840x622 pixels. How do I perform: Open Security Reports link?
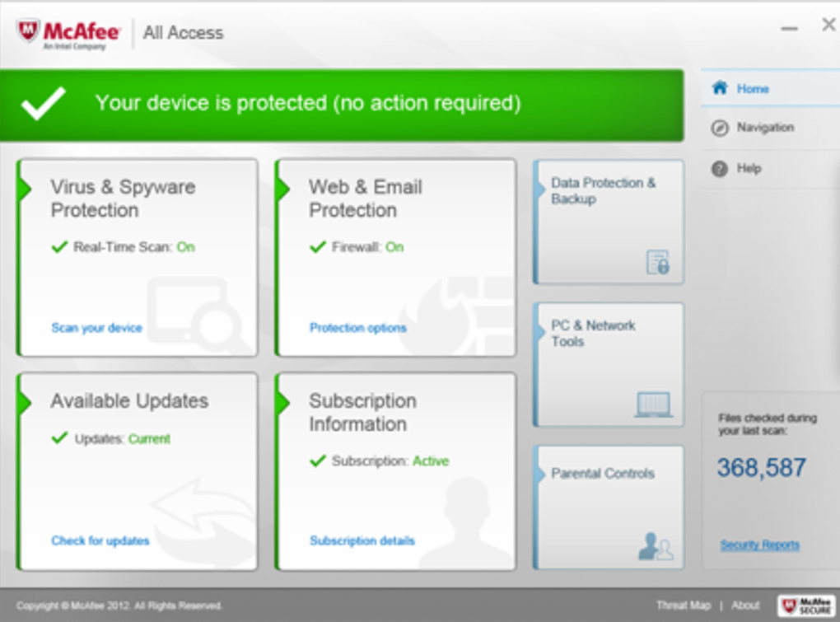(759, 545)
